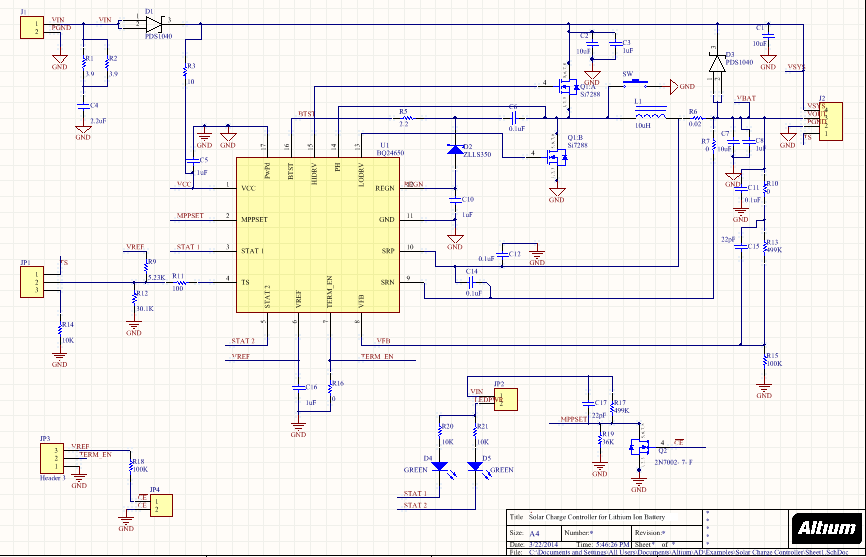866x557 pixels.
Task: Click the J1 input connector
Action: click(32, 28)
